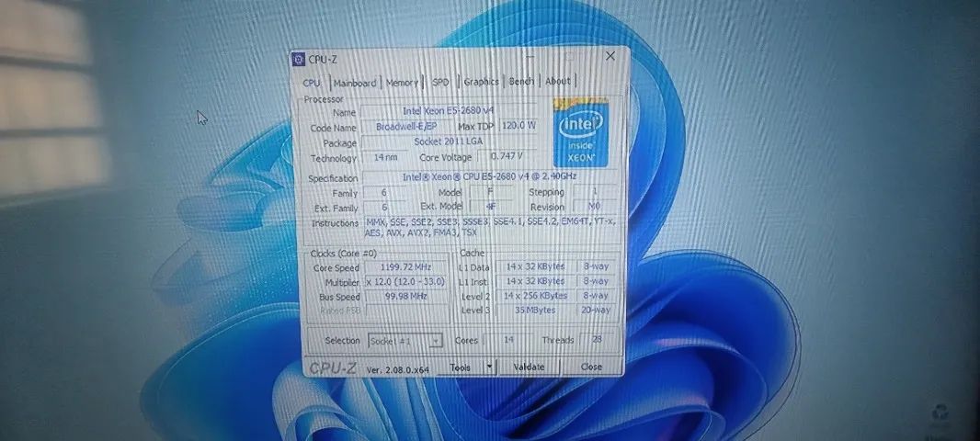Screen dimensions: 980x441
Task: Click the core speed 1199.72 MHz value
Action: click(x=405, y=267)
